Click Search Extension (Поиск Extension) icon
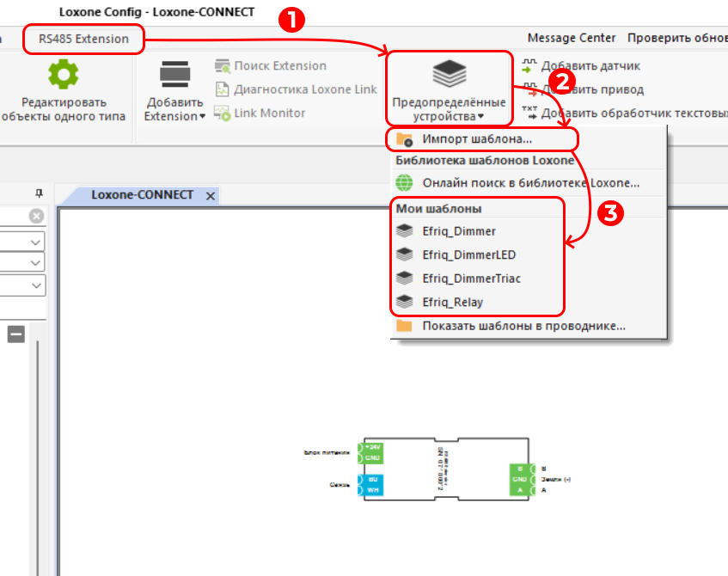This screenshot has width=728, height=576. click(223, 66)
